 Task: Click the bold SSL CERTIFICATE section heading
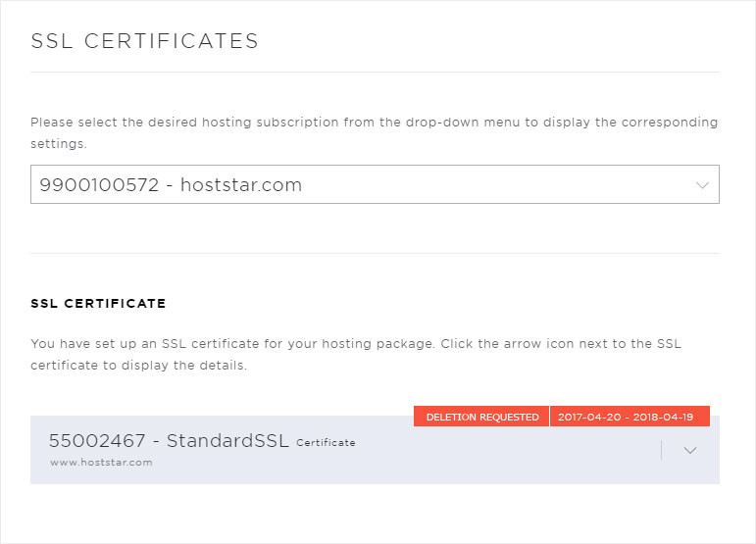click(98, 304)
